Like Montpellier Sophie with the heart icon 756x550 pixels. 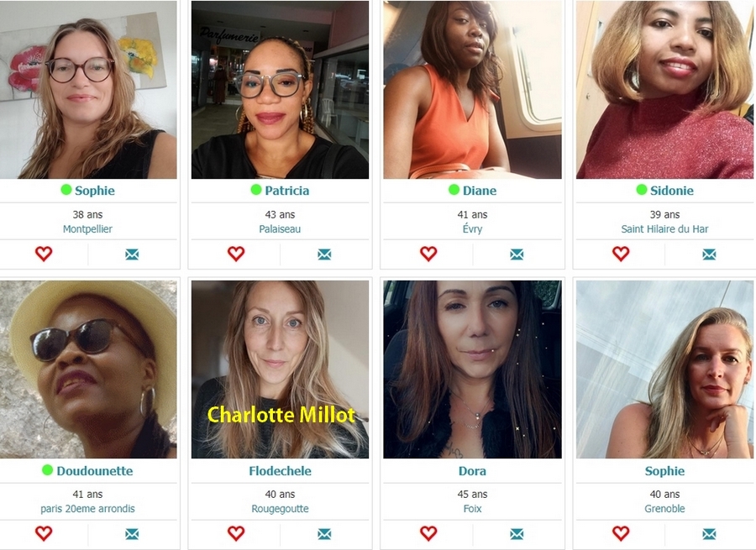[44, 254]
